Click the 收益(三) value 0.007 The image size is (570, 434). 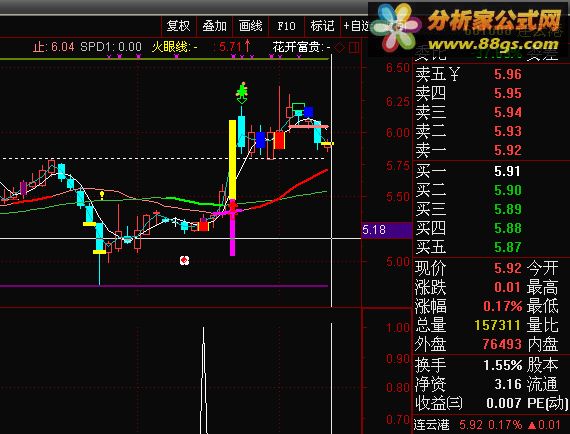point(504,403)
